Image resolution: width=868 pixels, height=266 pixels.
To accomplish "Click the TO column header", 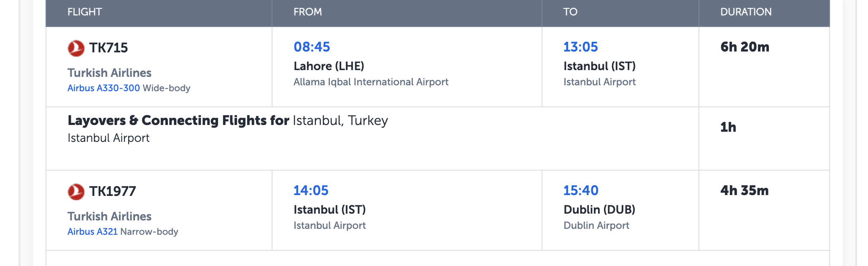I will [x=570, y=12].
